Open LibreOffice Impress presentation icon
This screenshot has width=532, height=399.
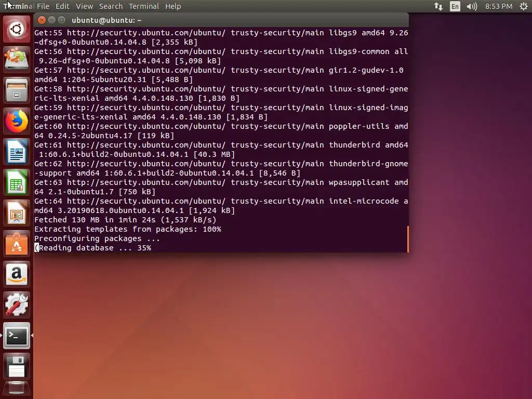[x=17, y=213]
